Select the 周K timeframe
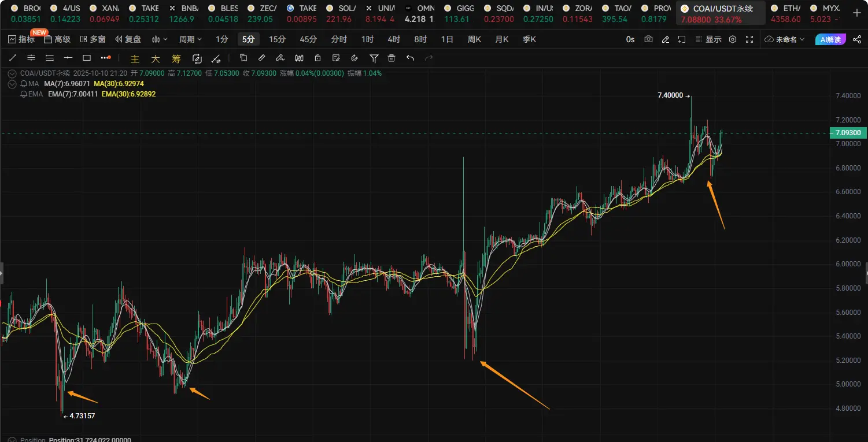868x442 pixels. click(x=474, y=39)
